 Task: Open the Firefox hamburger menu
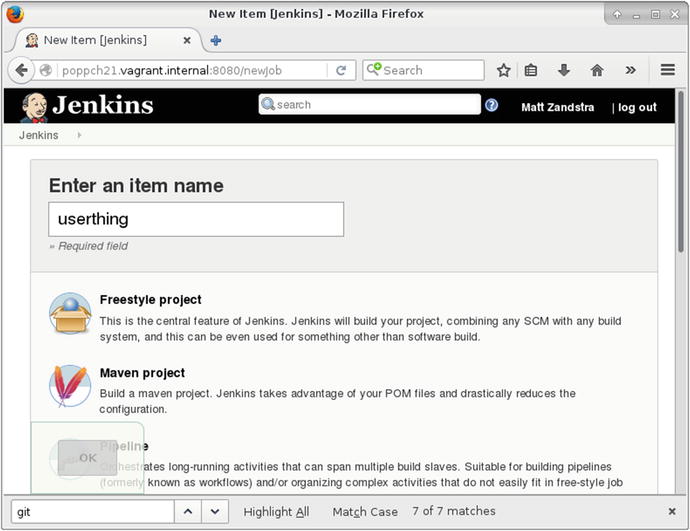coord(668,70)
